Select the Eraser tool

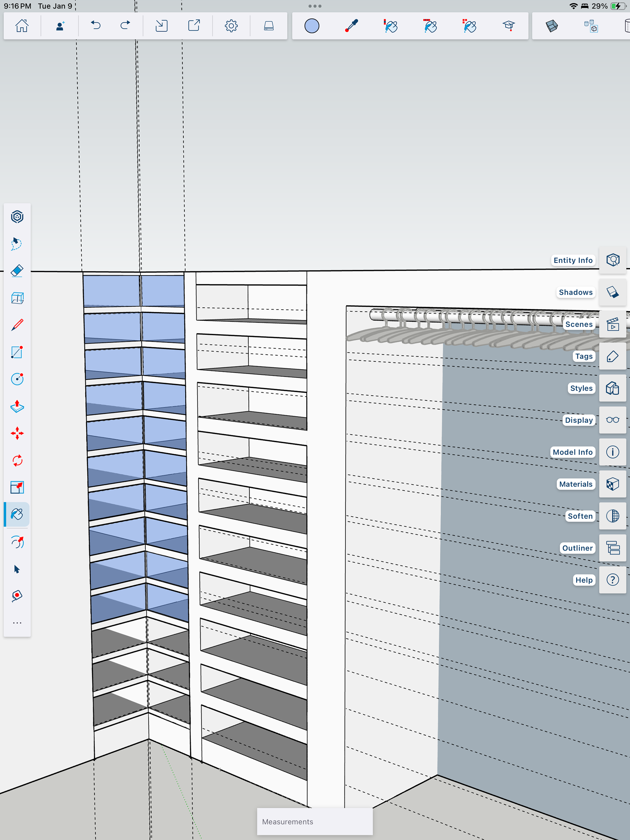tap(17, 271)
